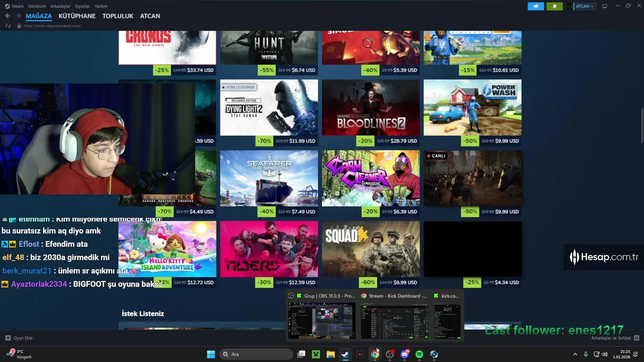Click the $12.59 USD price
Image resolution: width=644 pixels, height=362 pixels.
click(302, 283)
